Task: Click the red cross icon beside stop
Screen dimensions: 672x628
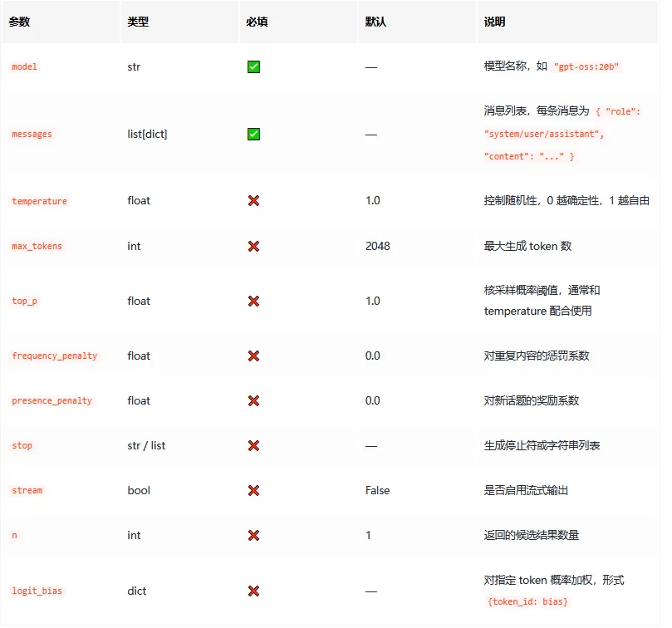Action: (253, 445)
